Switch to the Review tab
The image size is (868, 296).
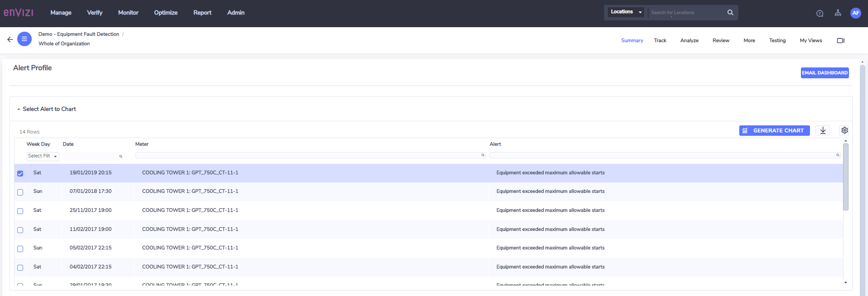point(721,41)
